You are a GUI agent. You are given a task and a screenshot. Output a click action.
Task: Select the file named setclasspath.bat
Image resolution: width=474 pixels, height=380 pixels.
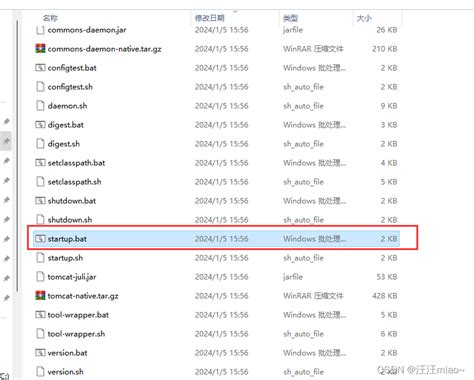[76, 163]
